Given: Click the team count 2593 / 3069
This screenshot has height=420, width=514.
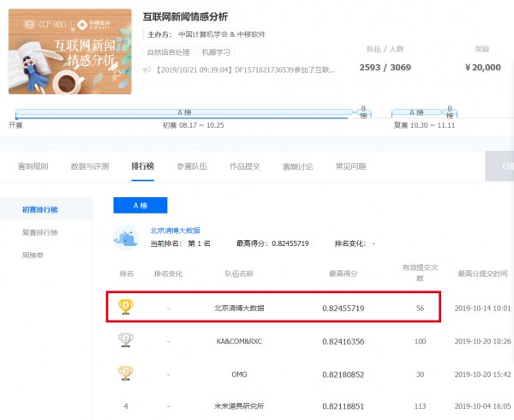Looking at the screenshot, I should pyautogui.click(x=385, y=67).
